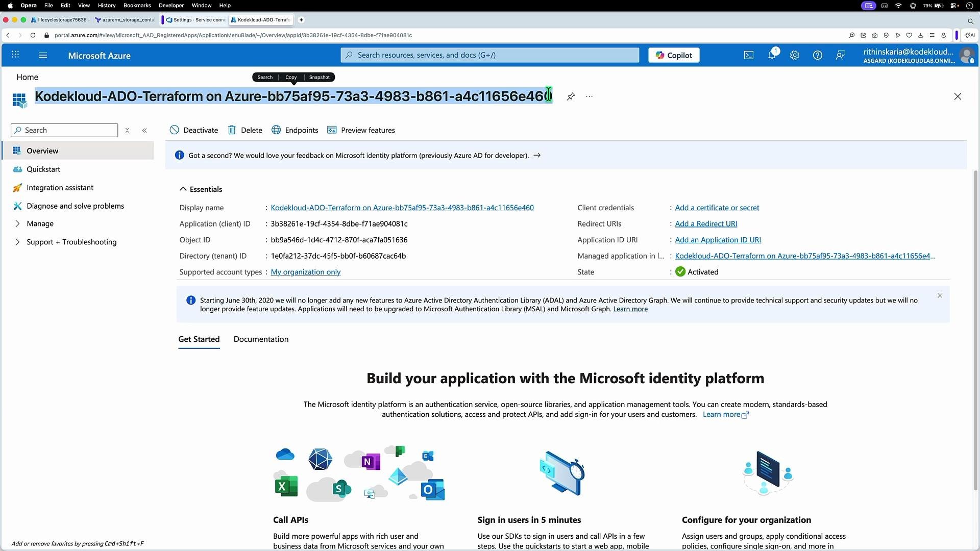This screenshot has height=551, width=980.
Task: Click Learn more under identity platform text
Action: (726, 415)
